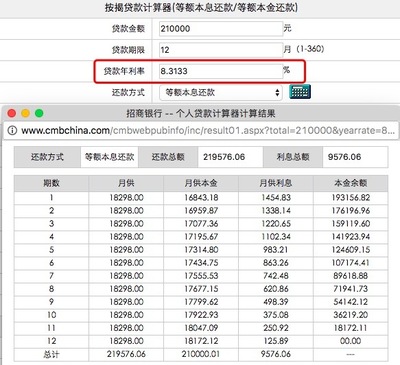Click the principal value 16959.87

coord(201,211)
